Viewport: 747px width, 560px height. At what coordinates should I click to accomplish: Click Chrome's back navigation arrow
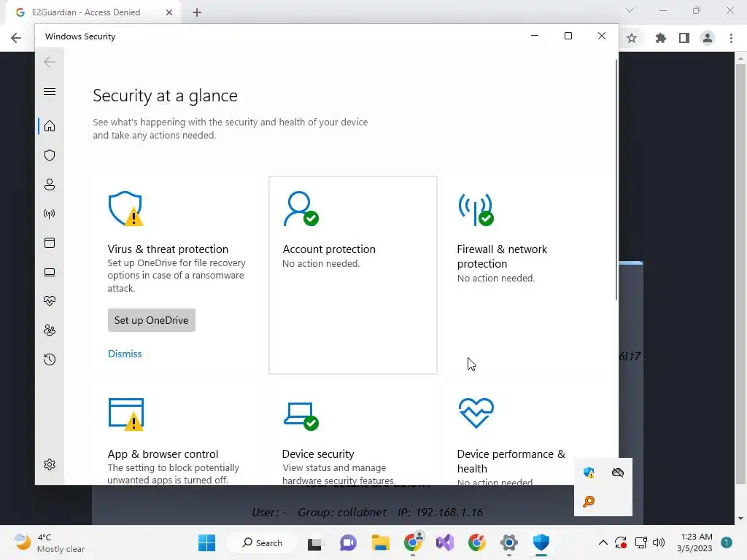pyautogui.click(x=16, y=38)
